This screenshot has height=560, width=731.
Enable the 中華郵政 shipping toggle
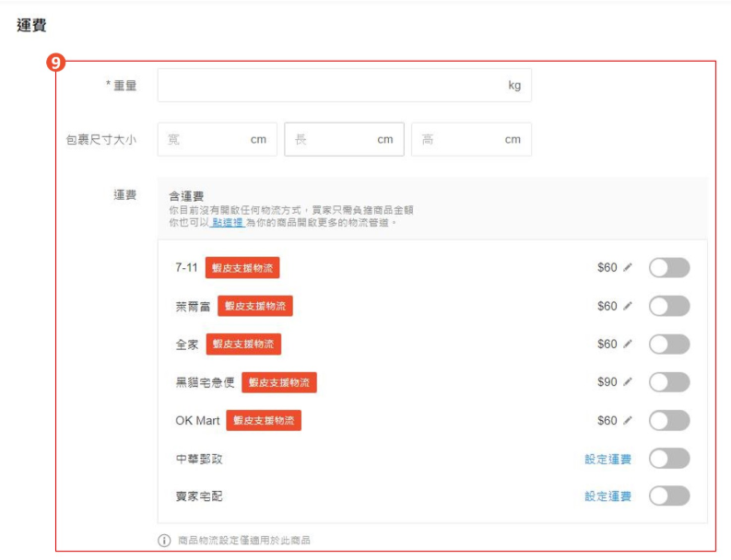point(669,459)
